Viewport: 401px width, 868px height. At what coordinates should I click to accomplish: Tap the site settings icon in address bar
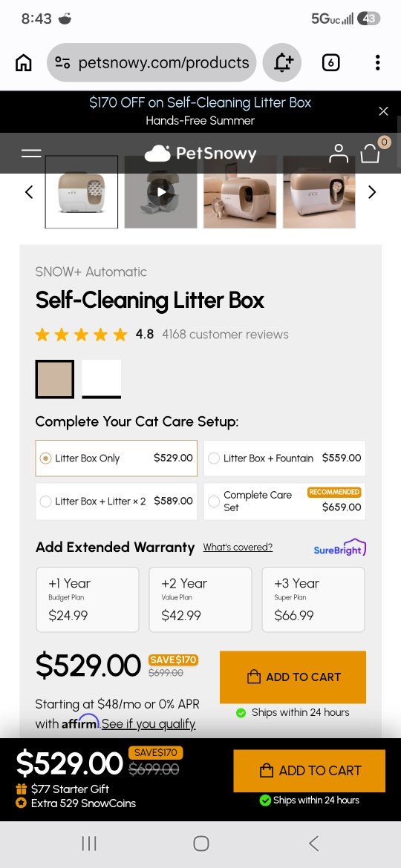(62, 63)
